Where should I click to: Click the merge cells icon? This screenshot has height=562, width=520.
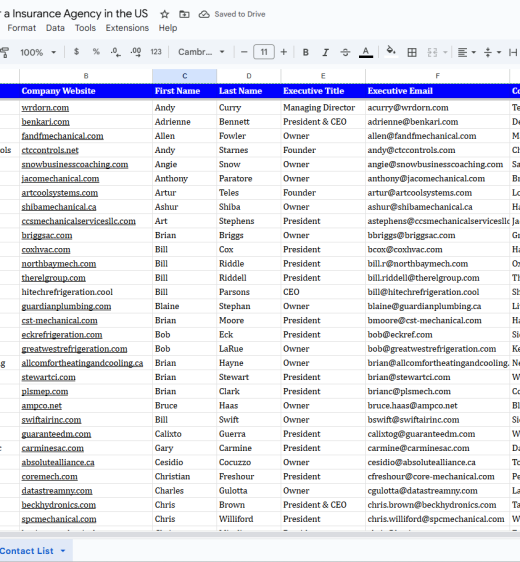pyautogui.click(x=432, y=52)
